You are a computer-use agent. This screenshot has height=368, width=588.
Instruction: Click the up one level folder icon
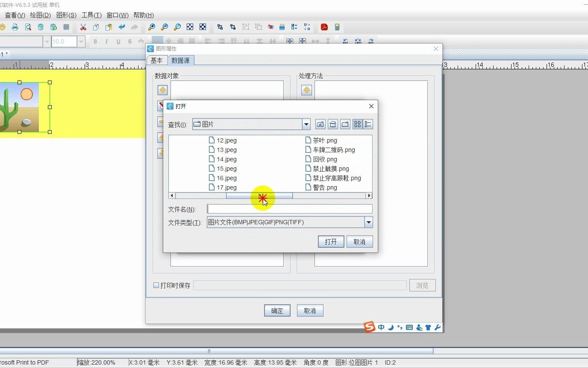(320, 124)
